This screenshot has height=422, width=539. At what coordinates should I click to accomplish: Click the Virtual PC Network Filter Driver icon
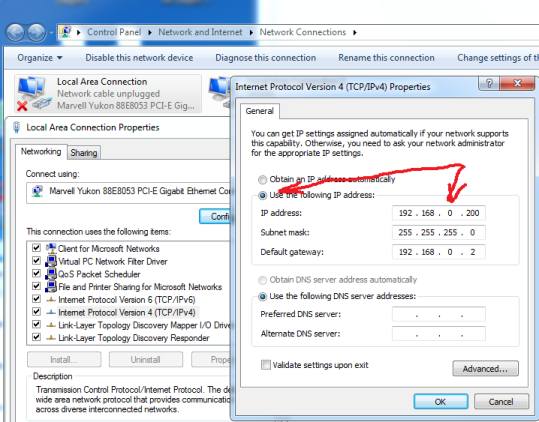click(51, 261)
